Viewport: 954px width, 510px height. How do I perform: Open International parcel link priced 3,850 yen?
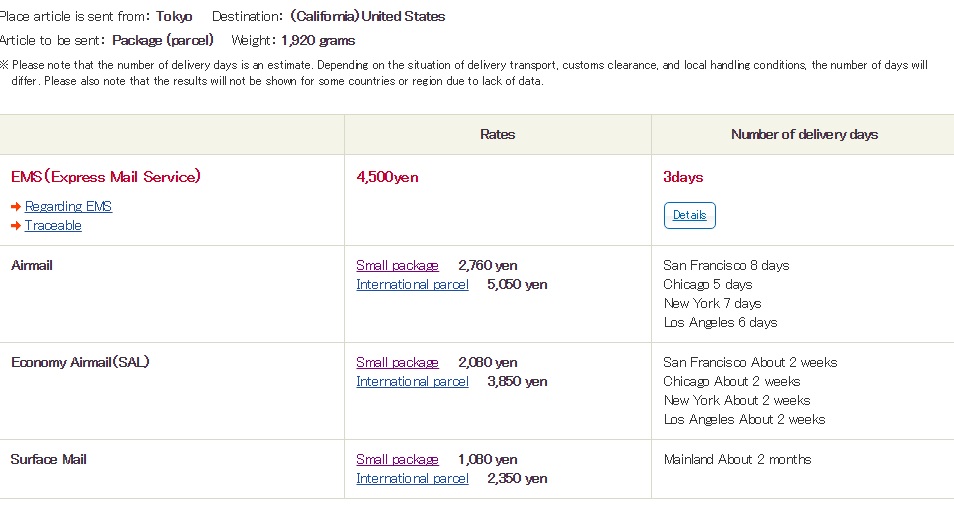[x=413, y=381]
